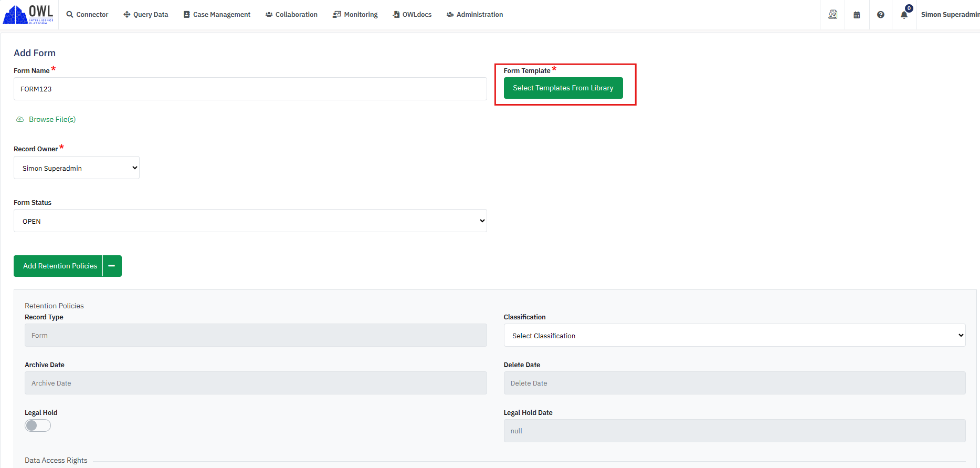Image resolution: width=980 pixels, height=468 pixels.
Task: Click the Browse File(s) link
Action: [52, 119]
